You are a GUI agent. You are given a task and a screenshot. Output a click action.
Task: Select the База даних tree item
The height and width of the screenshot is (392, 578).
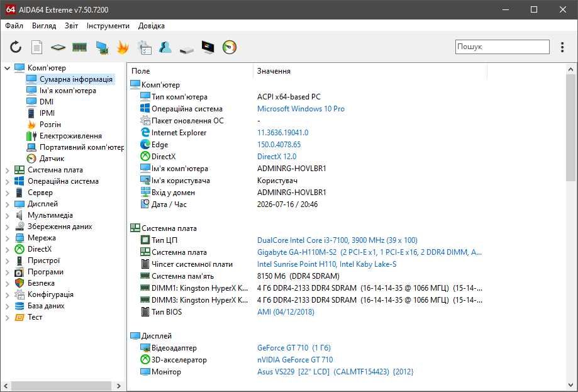46,306
